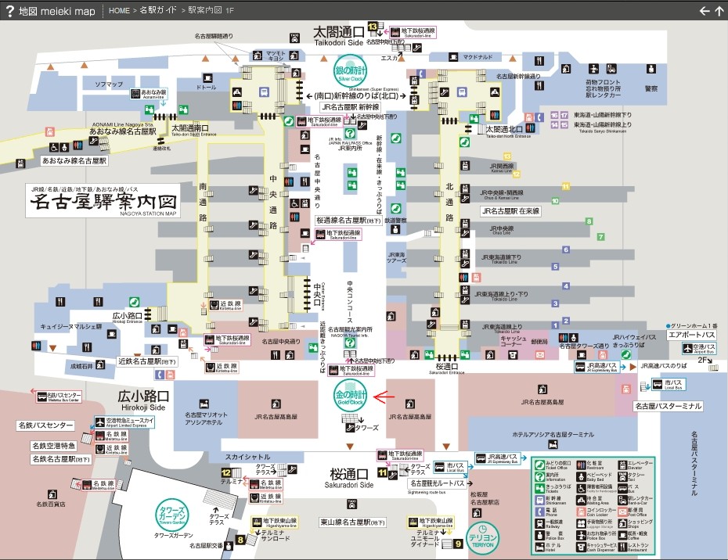Click the バス Bus legend icon
Screen dimensions: 728x560
(622, 488)
